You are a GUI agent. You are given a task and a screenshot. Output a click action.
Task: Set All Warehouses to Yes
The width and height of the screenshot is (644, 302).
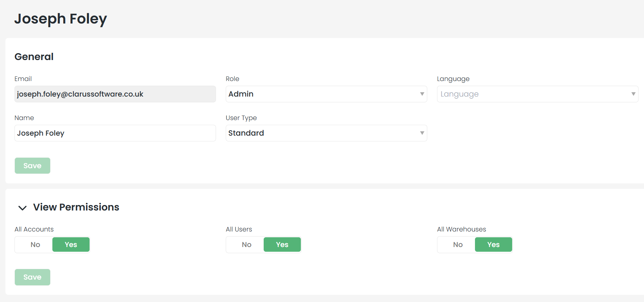pos(493,245)
